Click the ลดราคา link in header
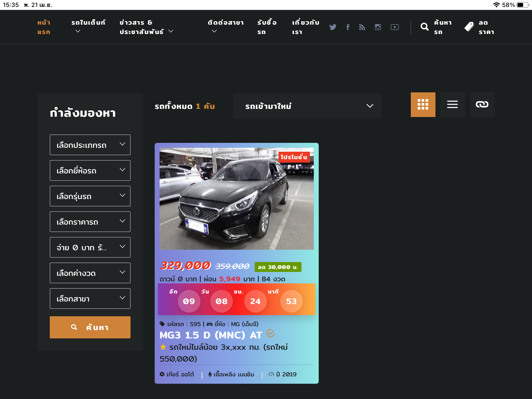532x399 pixels. [x=486, y=27]
